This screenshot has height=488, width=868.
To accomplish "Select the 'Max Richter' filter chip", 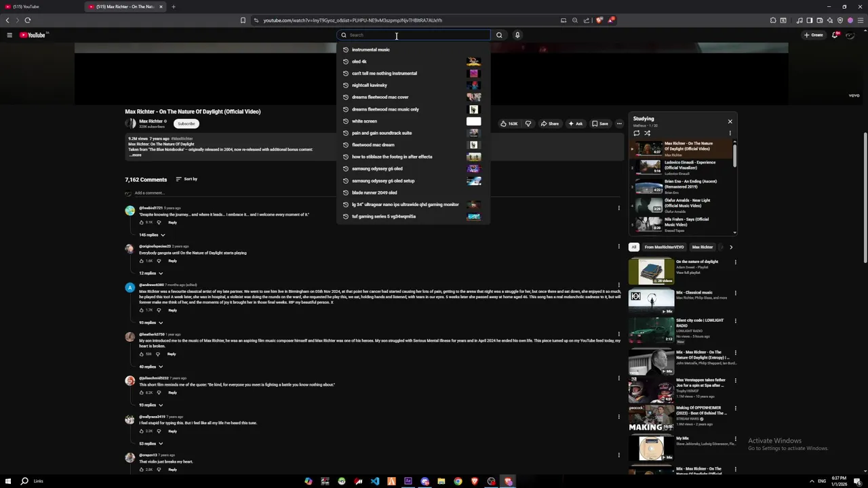I will pyautogui.click(x=703, y=247).
